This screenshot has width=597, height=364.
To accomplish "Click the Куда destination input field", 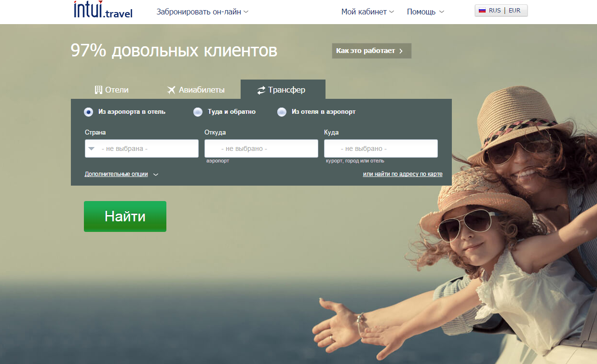I will coord(381,148).
